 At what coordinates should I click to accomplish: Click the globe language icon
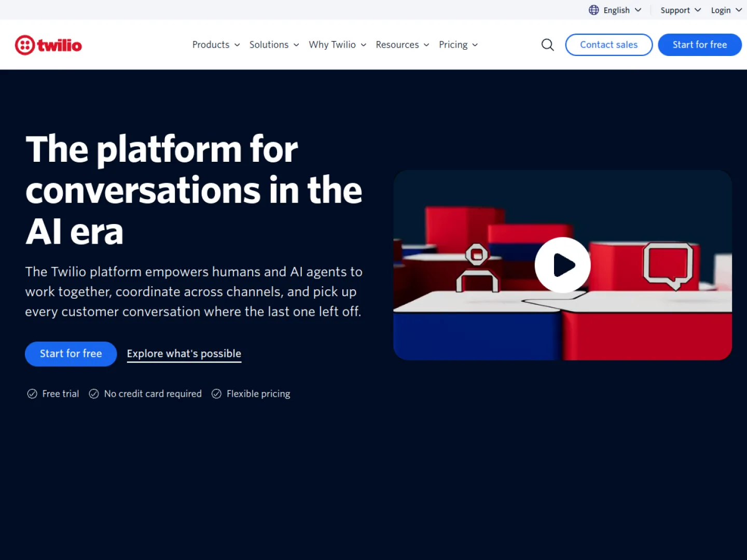coord(593,10)
